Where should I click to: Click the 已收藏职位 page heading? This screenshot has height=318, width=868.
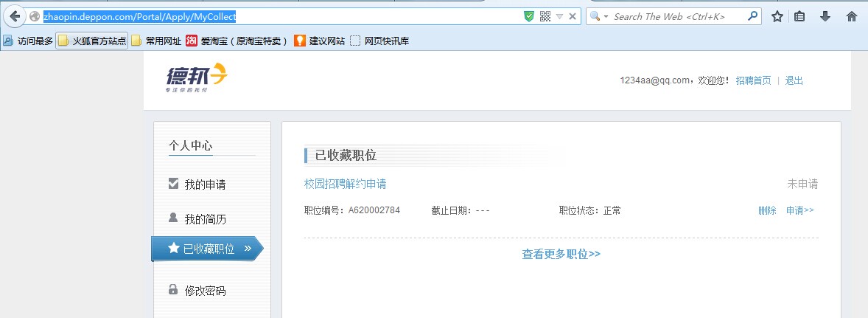point(346,156)
